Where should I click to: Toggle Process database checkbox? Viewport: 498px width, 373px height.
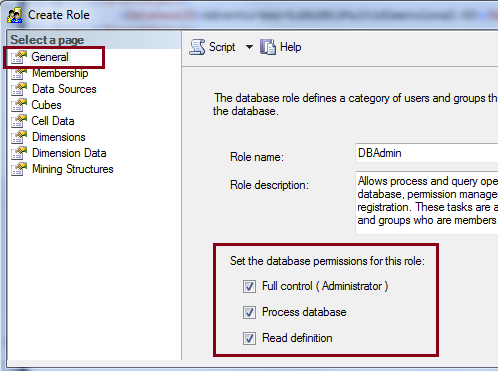(x=249, y=312)
